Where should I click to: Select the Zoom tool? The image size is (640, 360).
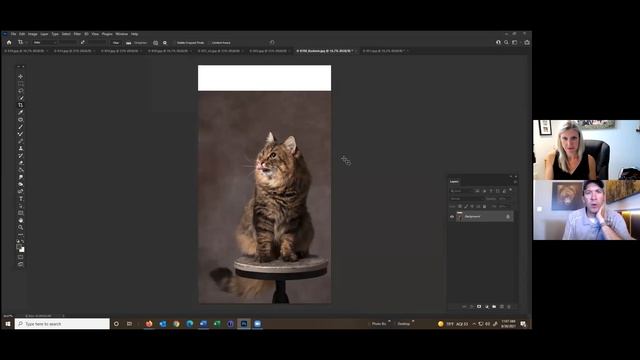pos(20,227)
